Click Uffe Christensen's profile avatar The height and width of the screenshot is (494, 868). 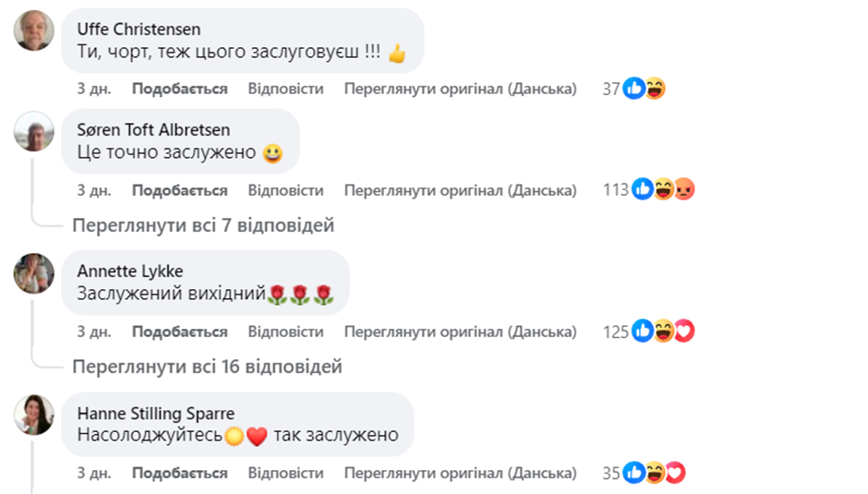coord(33,30)
